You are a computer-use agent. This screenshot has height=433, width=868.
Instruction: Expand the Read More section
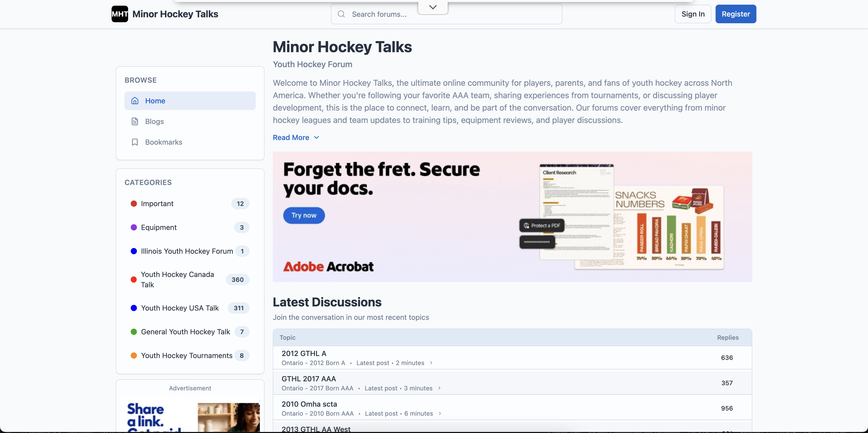[296, 137]
